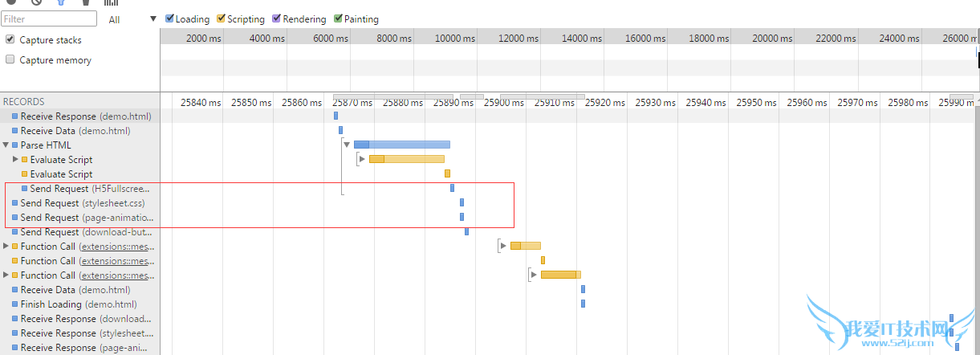Image resolution: width=980 pixels, height=355 pixels.
Task: Select the Finish Loading (demo.html) record
Action: click(80, 304)
